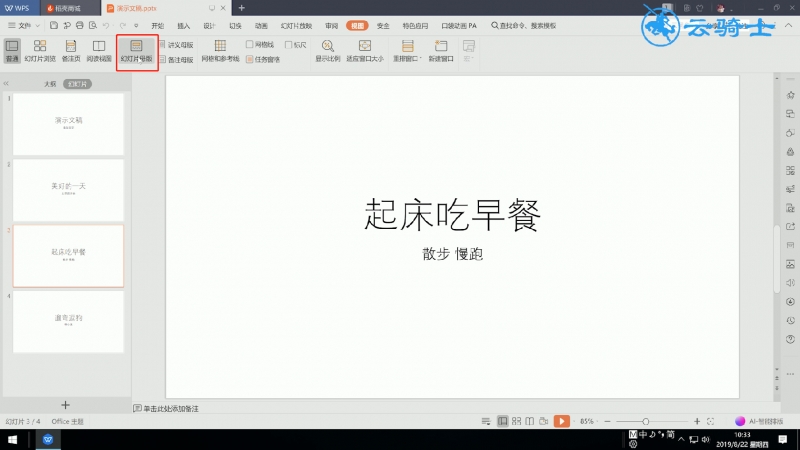Open the Transitions (切换) ribbon tab
Screen dimensions: 800x450
[235, 26]
